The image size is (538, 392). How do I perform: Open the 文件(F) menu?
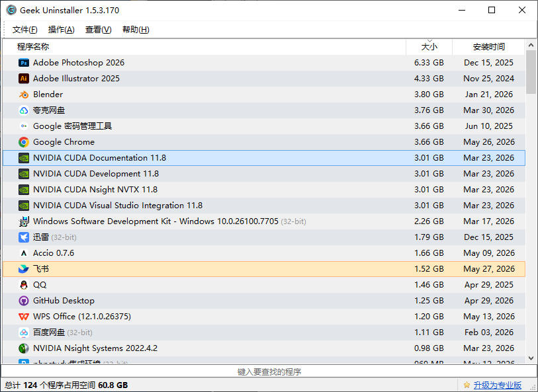pyautogui.click(x=24, y=30)
